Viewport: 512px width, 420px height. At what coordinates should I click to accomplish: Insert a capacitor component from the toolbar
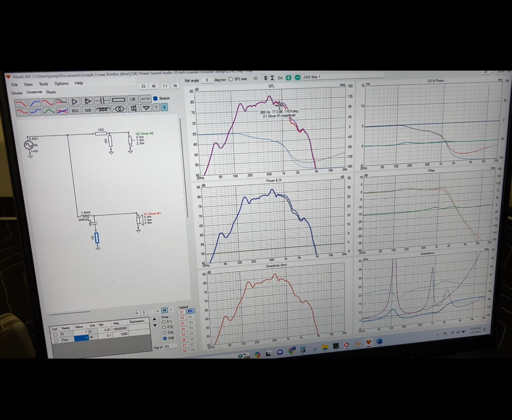(102, 100)
